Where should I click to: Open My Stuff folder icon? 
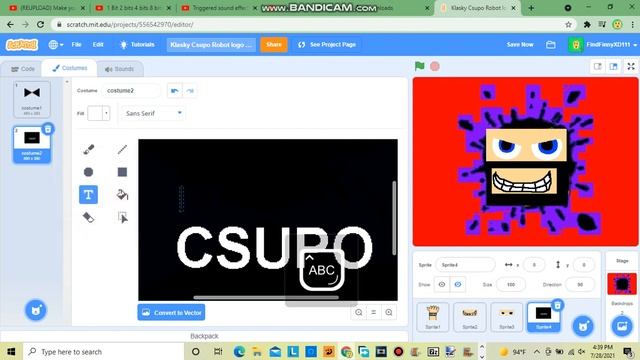click(551, 44)
